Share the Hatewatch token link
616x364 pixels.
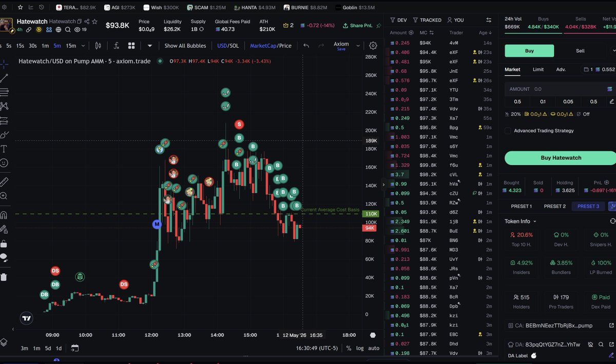(x=87, y=22)
